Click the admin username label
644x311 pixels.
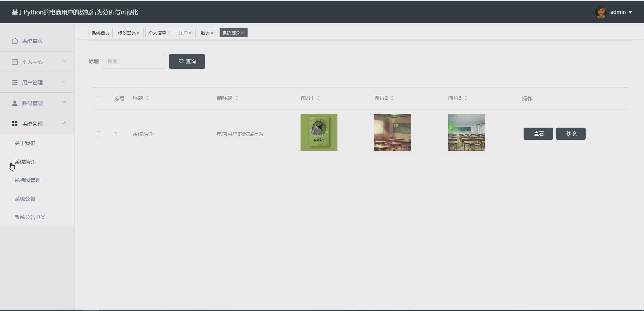618,12
